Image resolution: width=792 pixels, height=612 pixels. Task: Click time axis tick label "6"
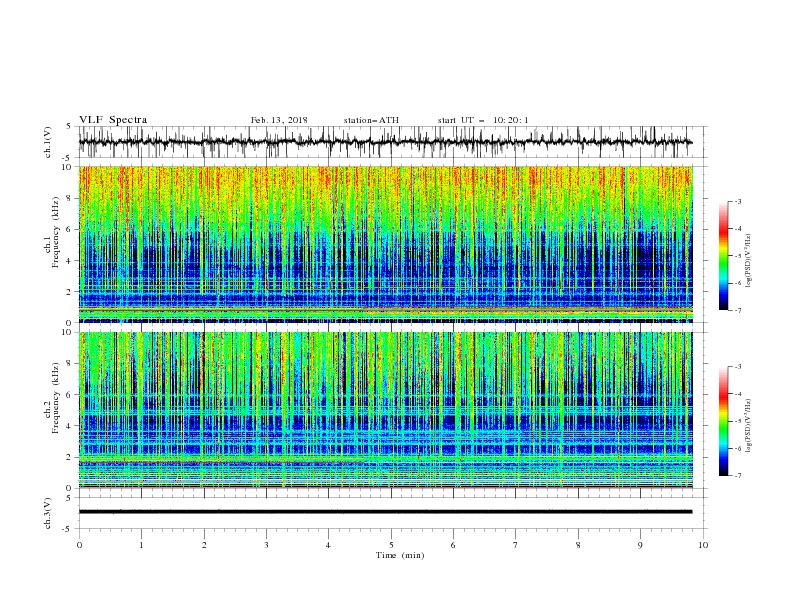[453, 545]
